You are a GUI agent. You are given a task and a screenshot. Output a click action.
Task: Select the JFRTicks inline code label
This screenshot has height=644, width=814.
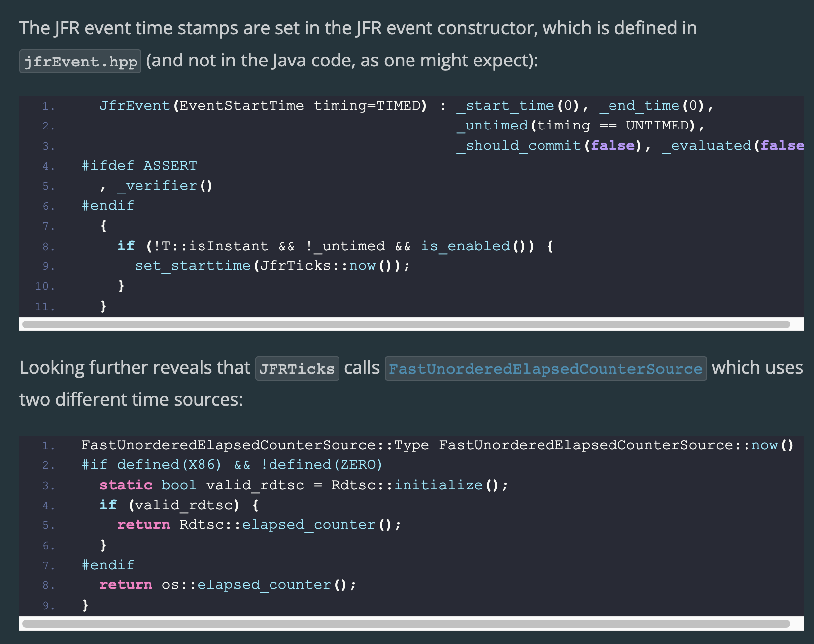click(296, 368)
